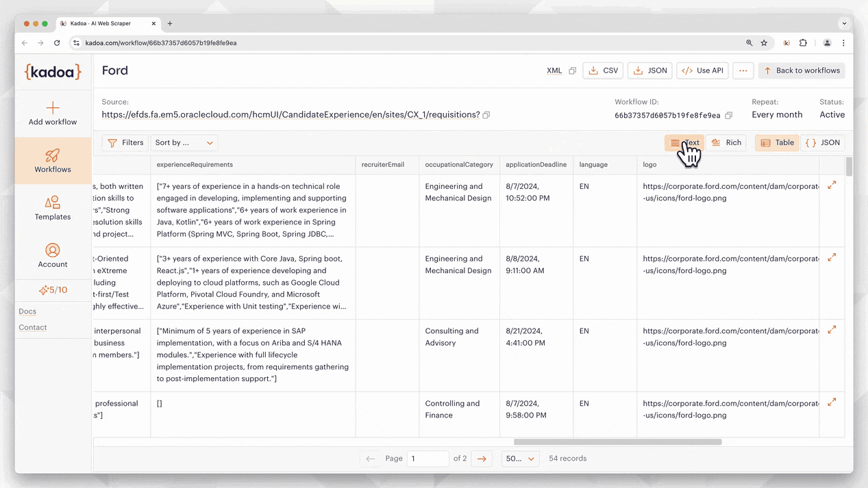
Task: Toggle the Table view
Action: 777,142
